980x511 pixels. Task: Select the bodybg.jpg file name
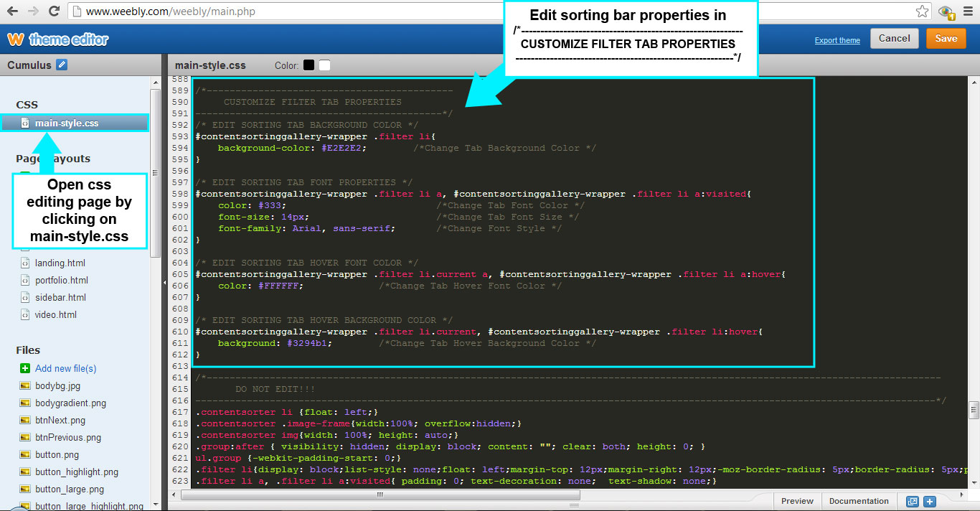point(57,386)
